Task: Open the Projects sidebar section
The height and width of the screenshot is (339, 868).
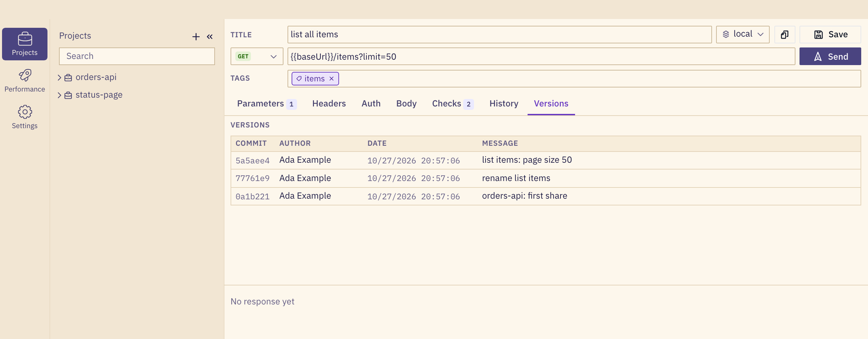Action: point(25,44)
